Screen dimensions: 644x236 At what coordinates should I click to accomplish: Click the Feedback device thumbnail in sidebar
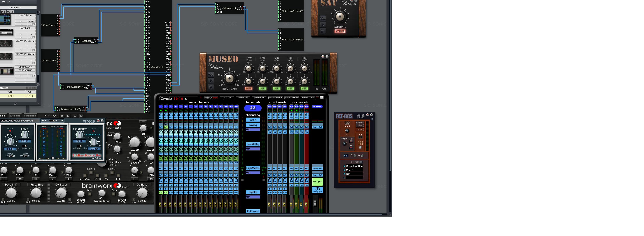coord(7,32)
